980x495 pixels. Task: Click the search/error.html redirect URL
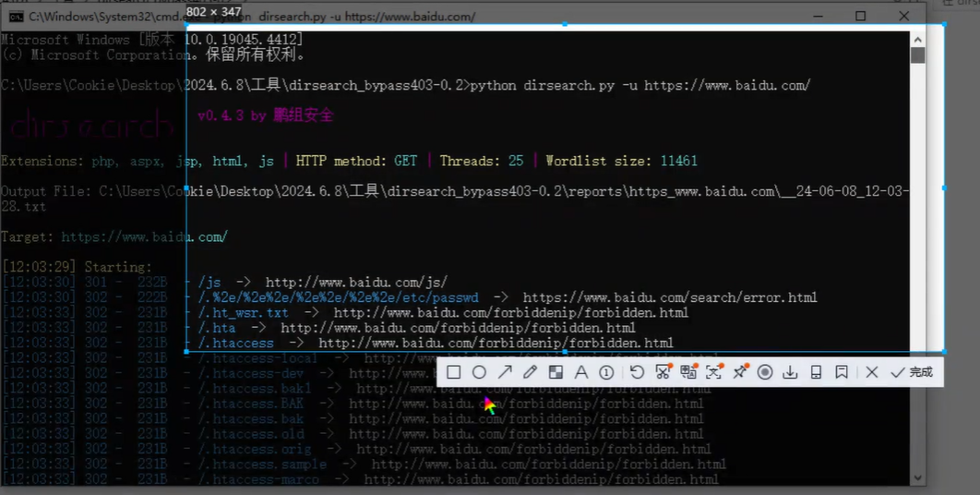670,297
